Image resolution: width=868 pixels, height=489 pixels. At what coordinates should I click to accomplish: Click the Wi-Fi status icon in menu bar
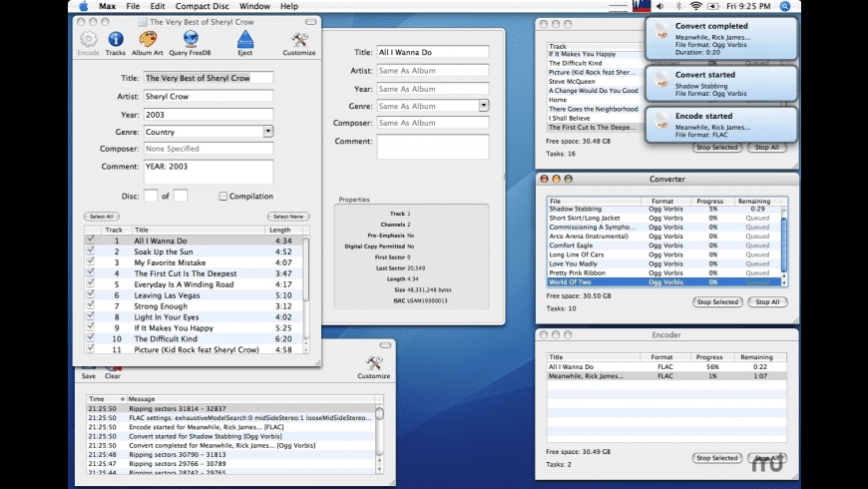tap(695, 6)
